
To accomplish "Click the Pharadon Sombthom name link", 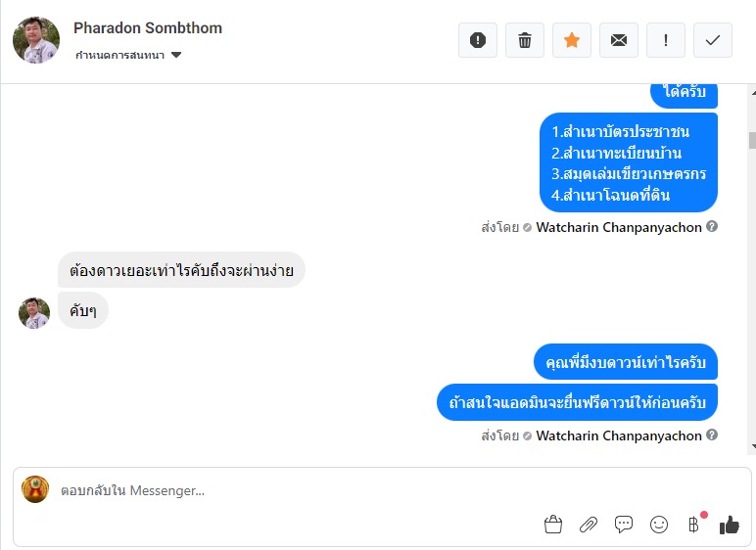I will pyautogui.click(x=148, y=27).
